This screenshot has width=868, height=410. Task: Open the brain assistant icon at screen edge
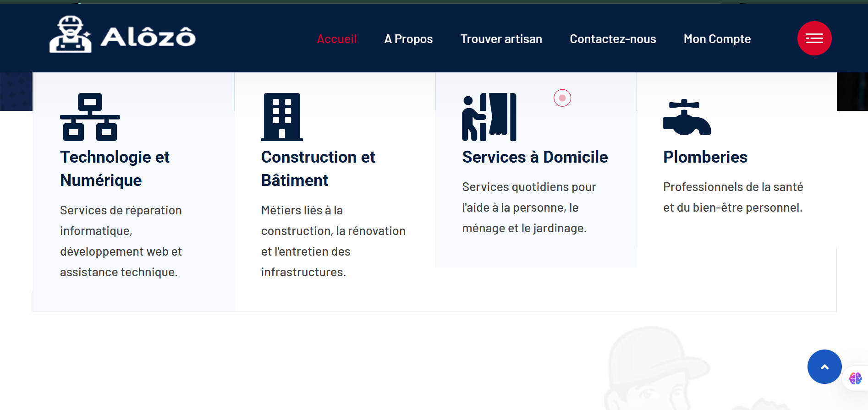(x=856, y=378)
